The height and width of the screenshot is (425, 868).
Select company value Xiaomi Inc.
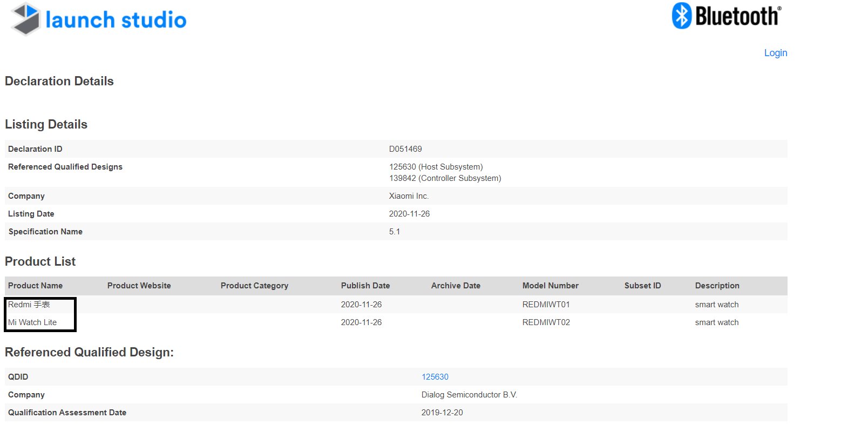pos(409,196)
